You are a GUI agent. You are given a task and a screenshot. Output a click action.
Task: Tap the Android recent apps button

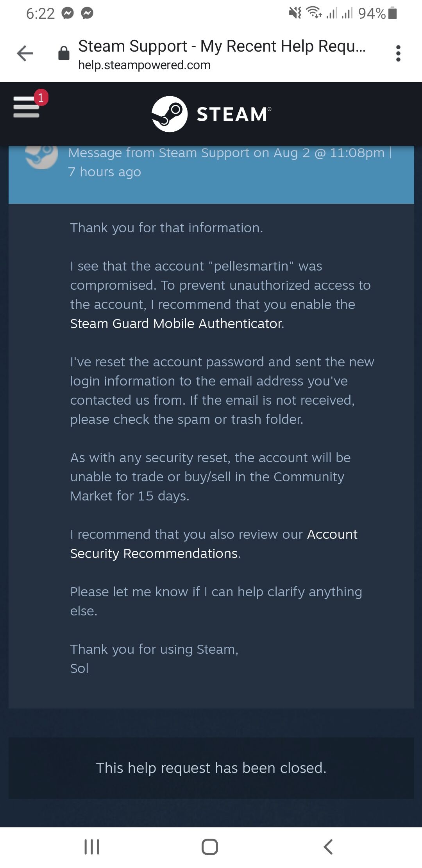[92, 847]
